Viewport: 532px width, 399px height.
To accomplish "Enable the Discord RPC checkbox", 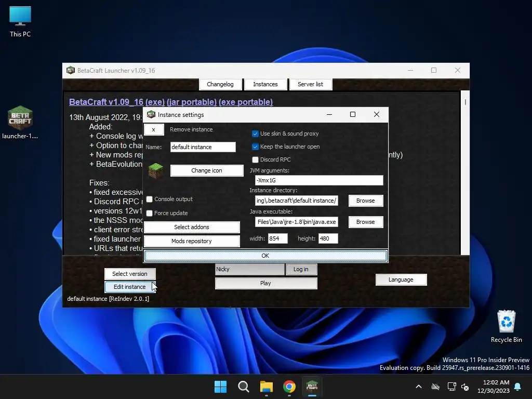I will 255,159.
